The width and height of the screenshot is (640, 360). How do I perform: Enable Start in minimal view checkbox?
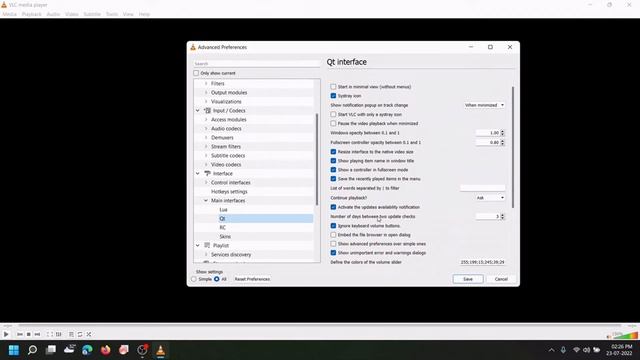(333, 87)
